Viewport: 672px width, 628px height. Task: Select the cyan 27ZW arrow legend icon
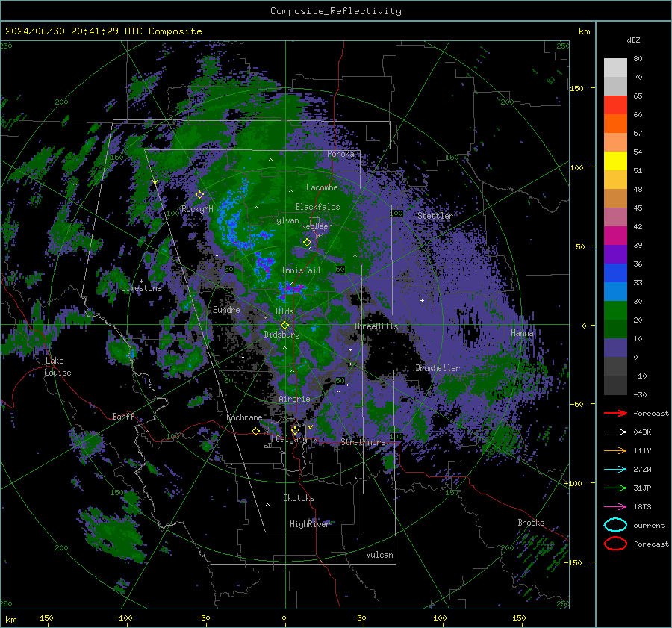click(615, 470)
